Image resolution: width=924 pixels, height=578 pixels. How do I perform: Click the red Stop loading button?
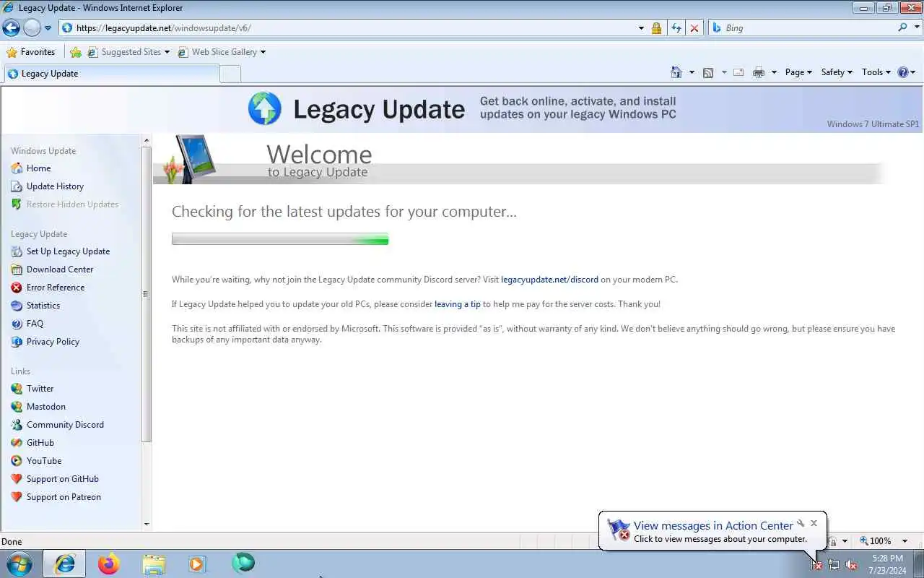click(694, 28)
